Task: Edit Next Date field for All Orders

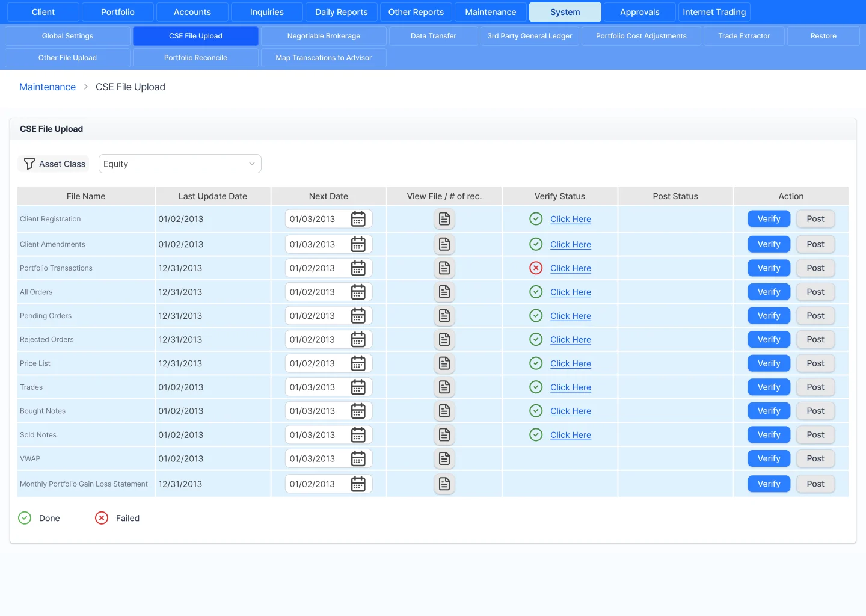Action: [328, 292]
